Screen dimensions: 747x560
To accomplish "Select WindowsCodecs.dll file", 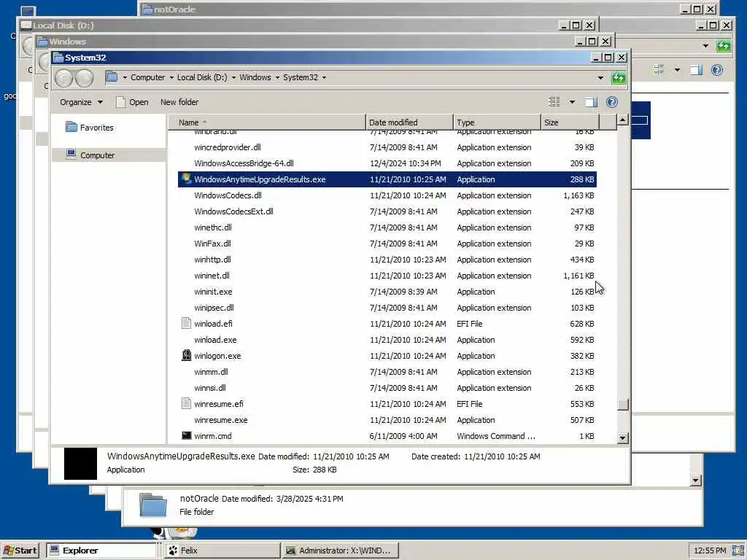I will pos(387,195).
